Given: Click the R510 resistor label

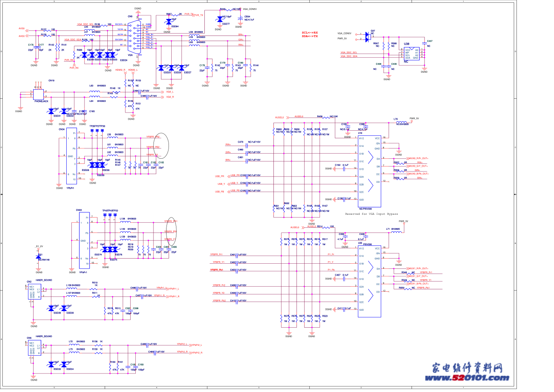Looking at the screenshot, I should 95,283.
